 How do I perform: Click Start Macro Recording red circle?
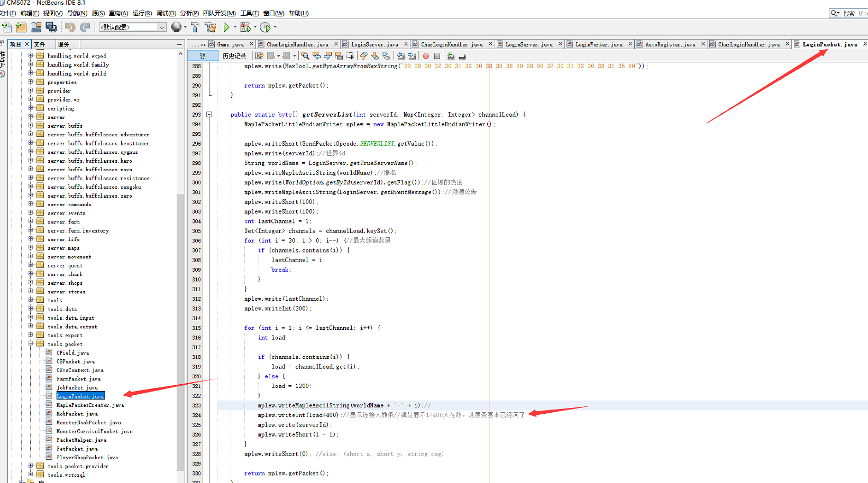coord(426,55)
